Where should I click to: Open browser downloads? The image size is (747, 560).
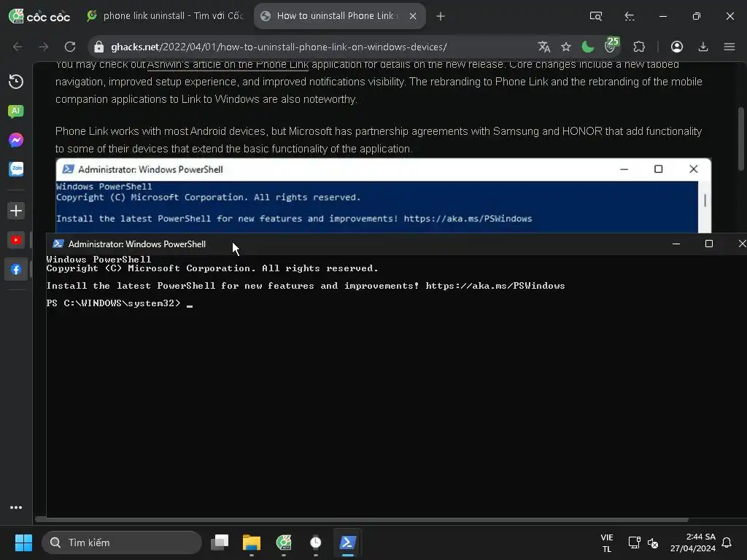coord(703,47)
